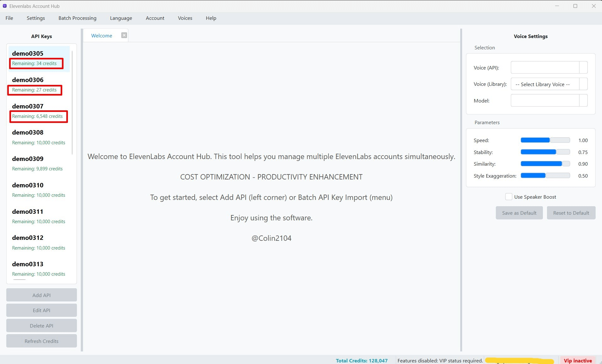Image resolution: width=602 pixels, height=364 pixels.
Task: Select the demo0312 API key
Action: point(39,243)
